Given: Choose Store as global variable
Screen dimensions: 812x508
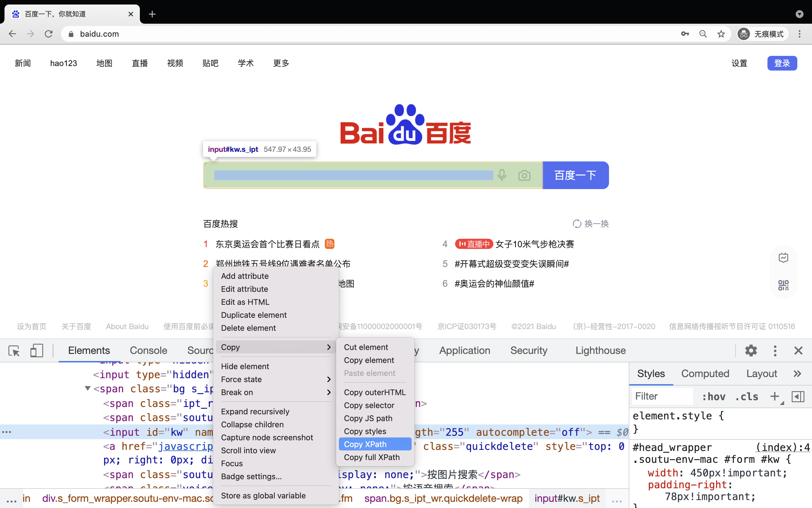Looking at the screenshot, I should click(276, 496).
